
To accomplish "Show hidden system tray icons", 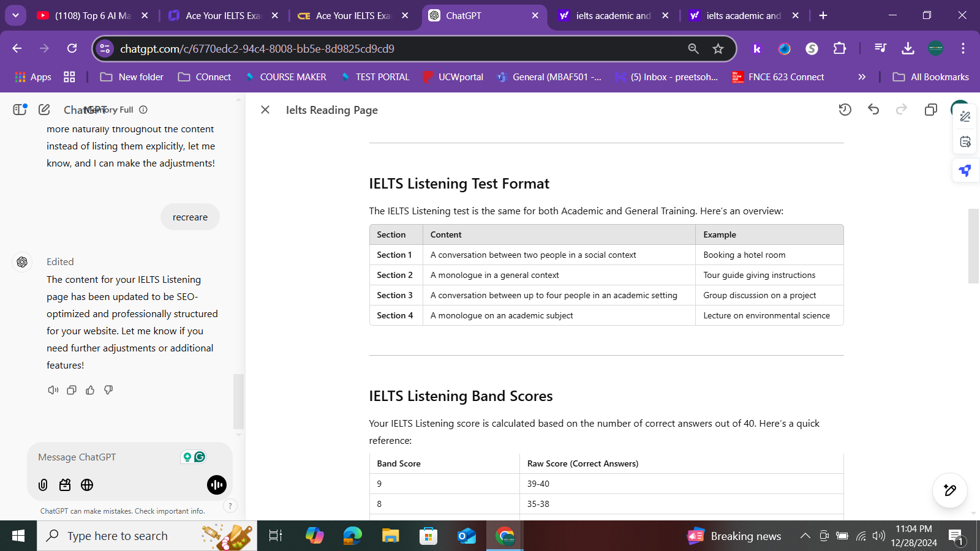I will [x=805, y=536].
